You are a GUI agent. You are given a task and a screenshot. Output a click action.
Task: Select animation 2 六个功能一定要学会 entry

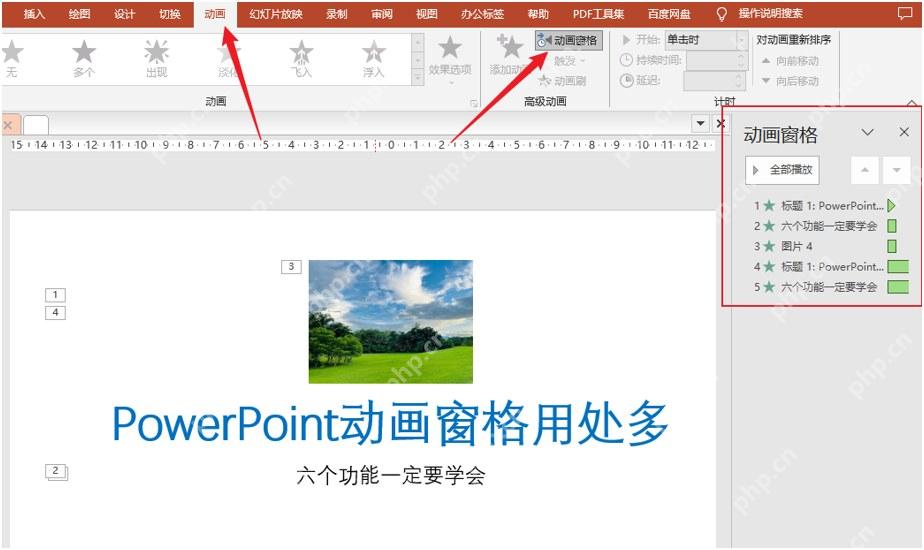[x=825, y=226]
